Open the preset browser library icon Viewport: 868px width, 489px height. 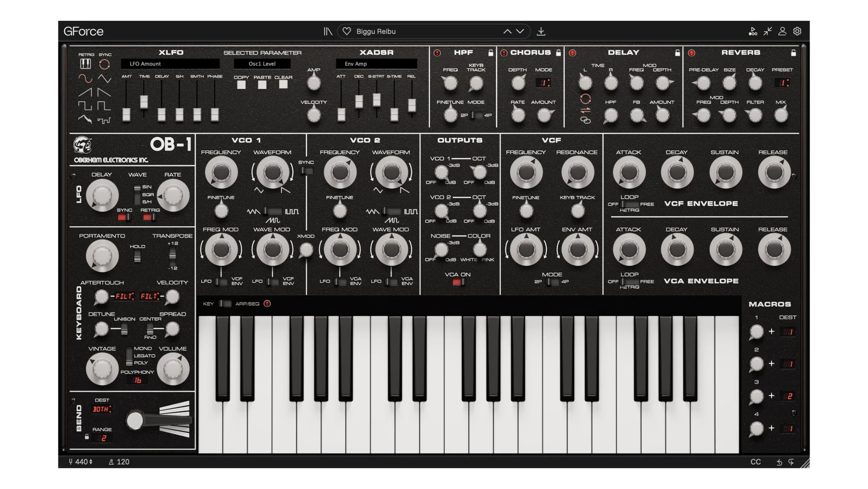pyautogui.click(x=328, y=31)
